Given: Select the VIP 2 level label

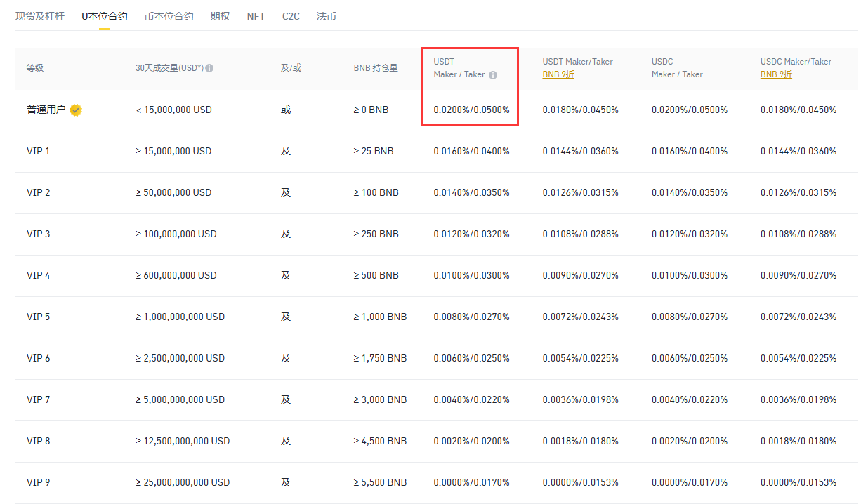Looking at the screenshot, I should coord(39,192).
